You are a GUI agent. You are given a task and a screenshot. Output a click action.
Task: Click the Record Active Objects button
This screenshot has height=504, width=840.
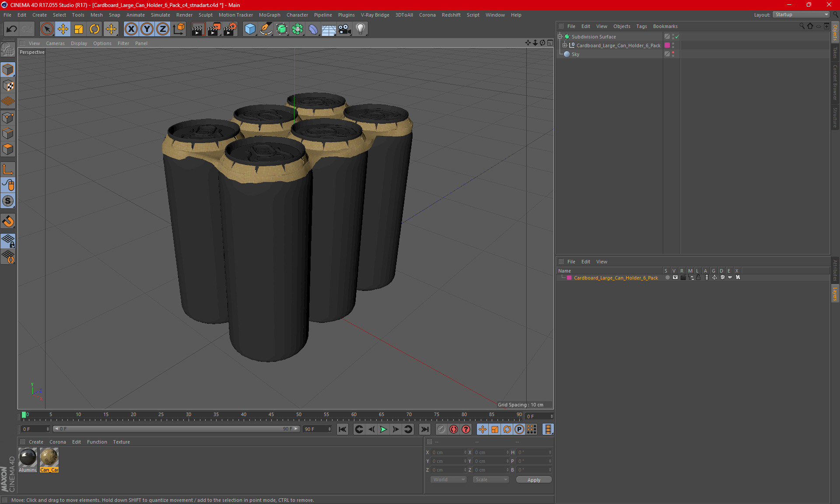click(441, 429)
